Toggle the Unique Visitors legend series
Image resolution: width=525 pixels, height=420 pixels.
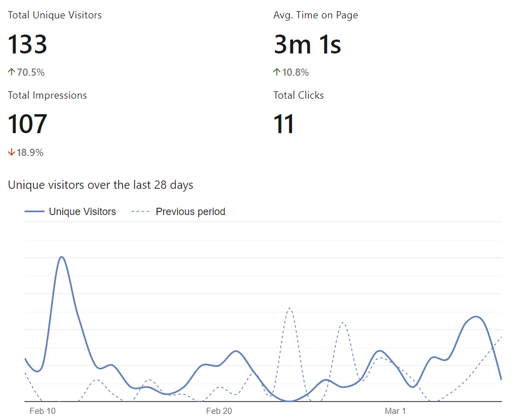coord(82,212)
